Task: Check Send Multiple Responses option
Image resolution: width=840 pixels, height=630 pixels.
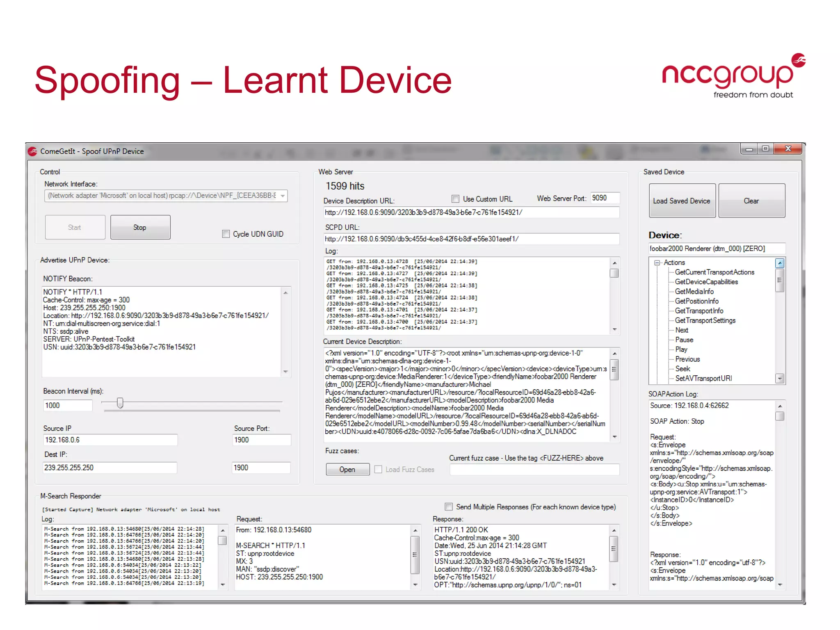Action: 449,507
